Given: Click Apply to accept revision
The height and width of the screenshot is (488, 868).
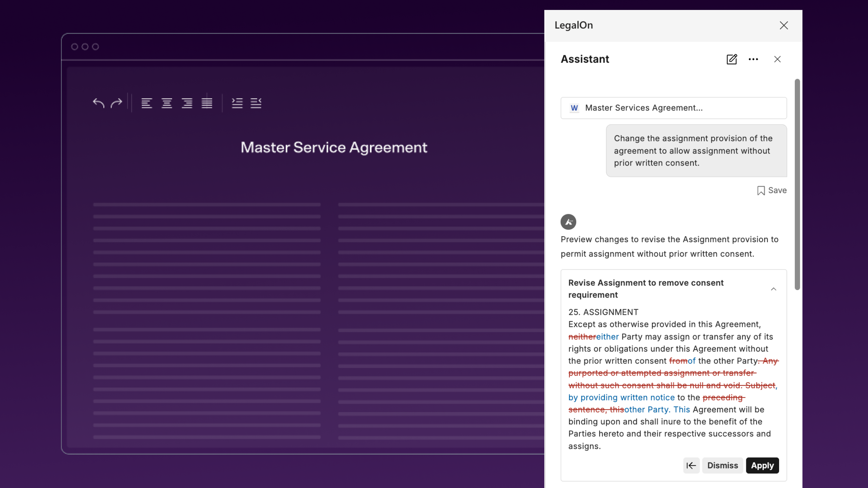Looking at the screenshot, I should 762,465.
